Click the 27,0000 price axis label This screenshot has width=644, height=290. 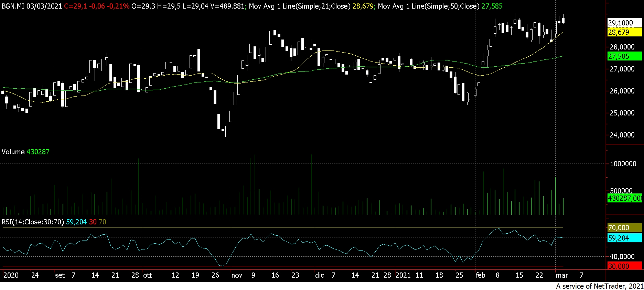pos(622,69)
